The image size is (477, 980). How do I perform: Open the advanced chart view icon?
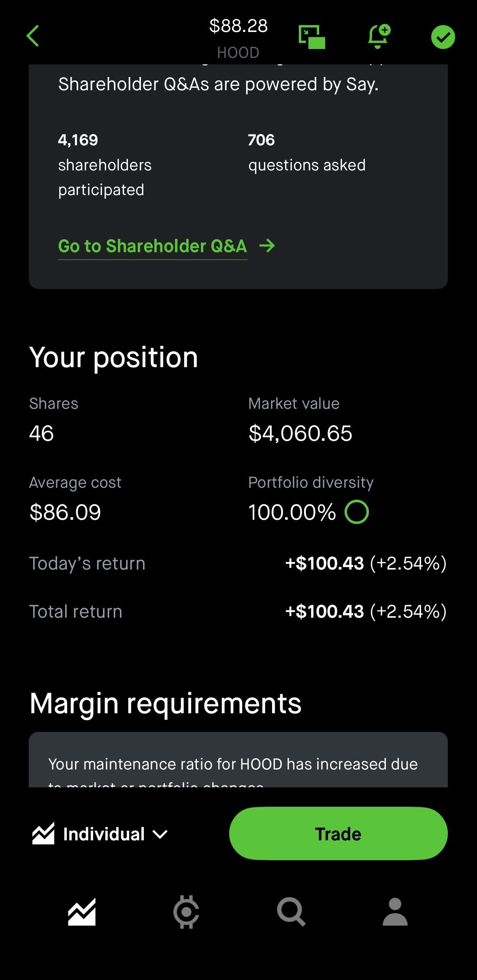click(311, 37)
